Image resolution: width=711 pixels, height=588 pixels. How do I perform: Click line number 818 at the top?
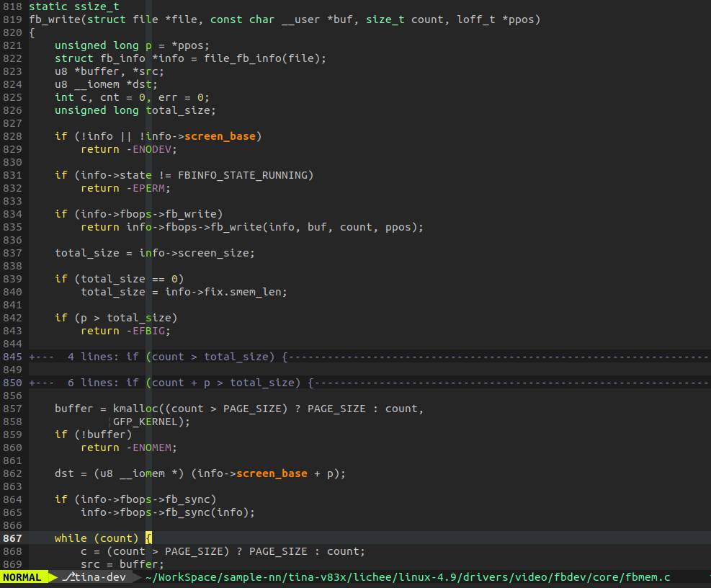click(12, 6)
